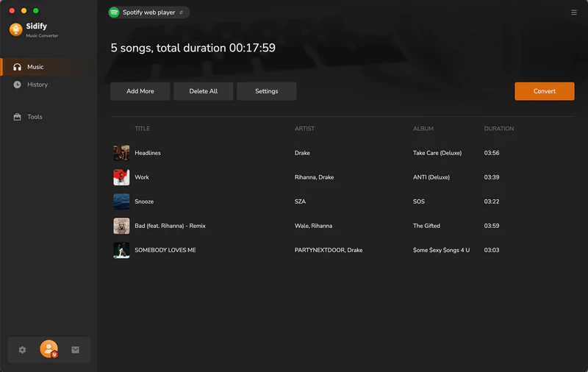Viewport: 588px width, 372px height.
Task: Click the Spotify logo icon
Action: [114, 12]
